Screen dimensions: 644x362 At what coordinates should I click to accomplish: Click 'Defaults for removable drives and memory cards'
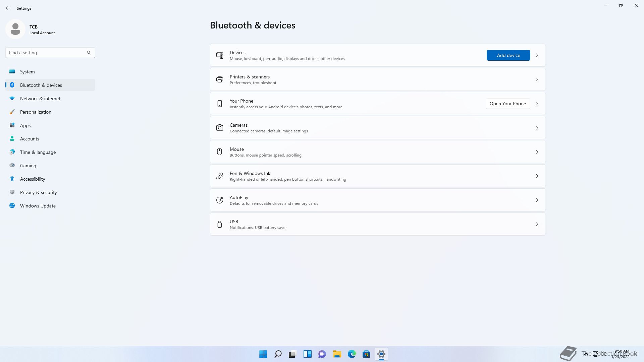tap(274, 203)
